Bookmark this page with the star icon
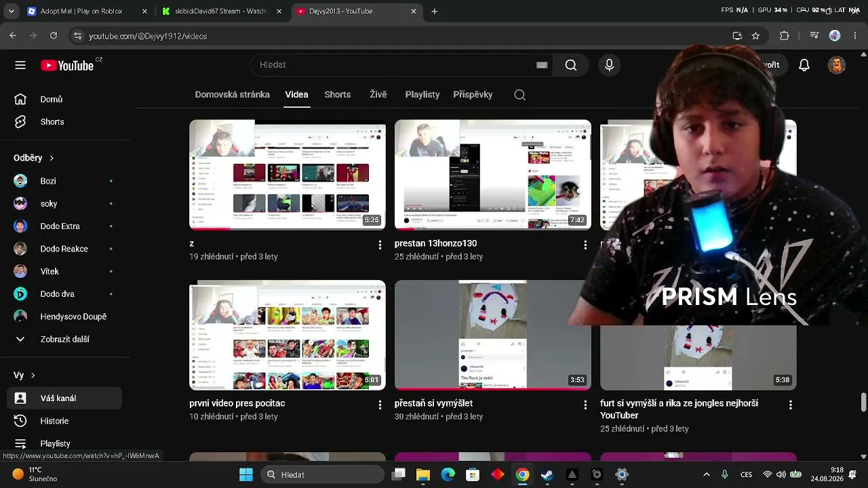 click(755, 36)
